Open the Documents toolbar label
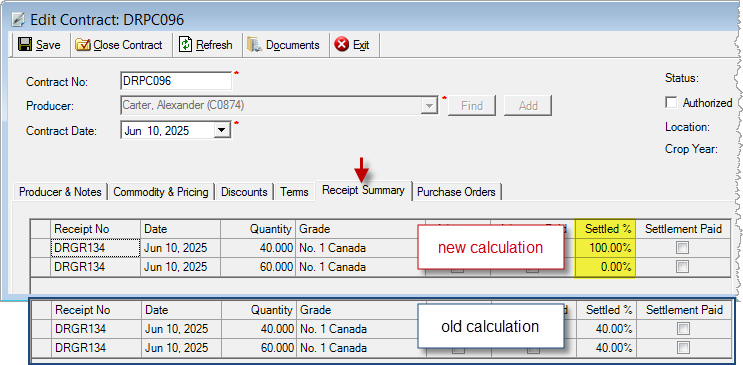 (x=292, y=45)
